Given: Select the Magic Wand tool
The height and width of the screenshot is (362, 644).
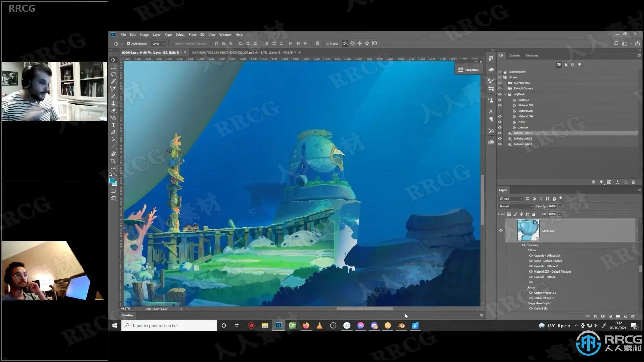Looking at the screenshot, I should coord(113,81).
